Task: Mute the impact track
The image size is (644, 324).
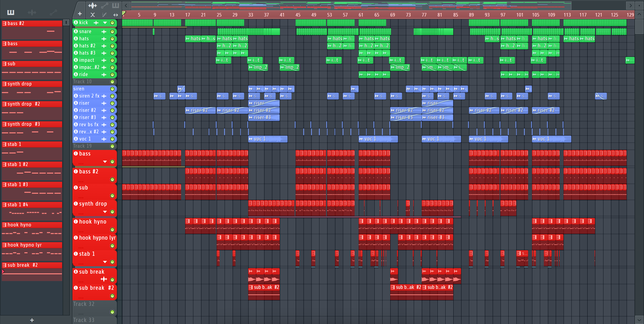Action: 112,60
